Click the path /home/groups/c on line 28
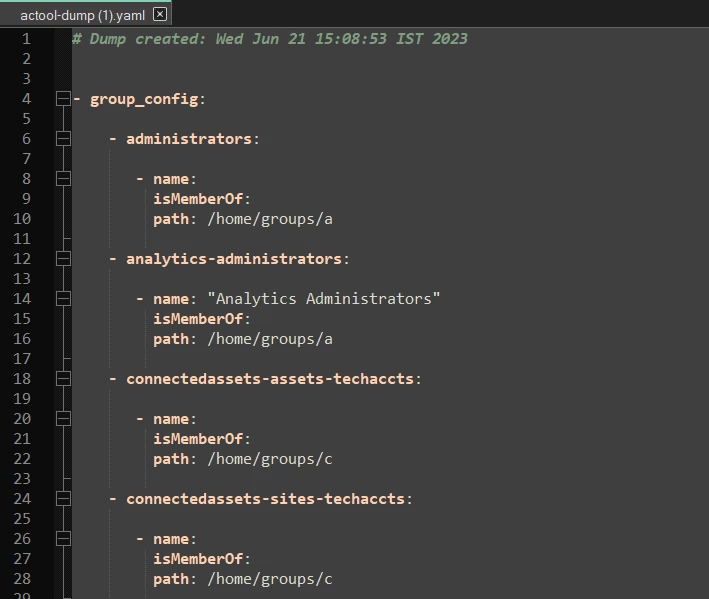 [x=270, y=580]
